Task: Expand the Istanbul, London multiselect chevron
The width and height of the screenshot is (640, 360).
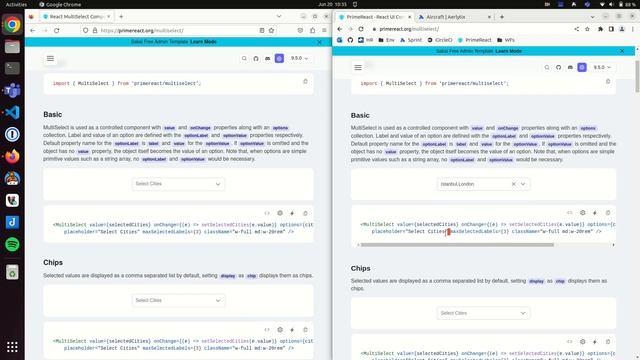Action: pos(523,184)
